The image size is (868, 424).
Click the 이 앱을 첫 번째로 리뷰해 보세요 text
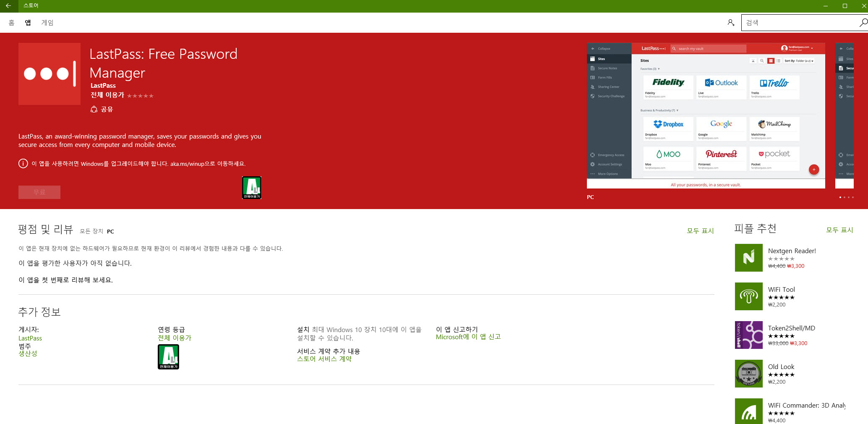click(65, 280)
